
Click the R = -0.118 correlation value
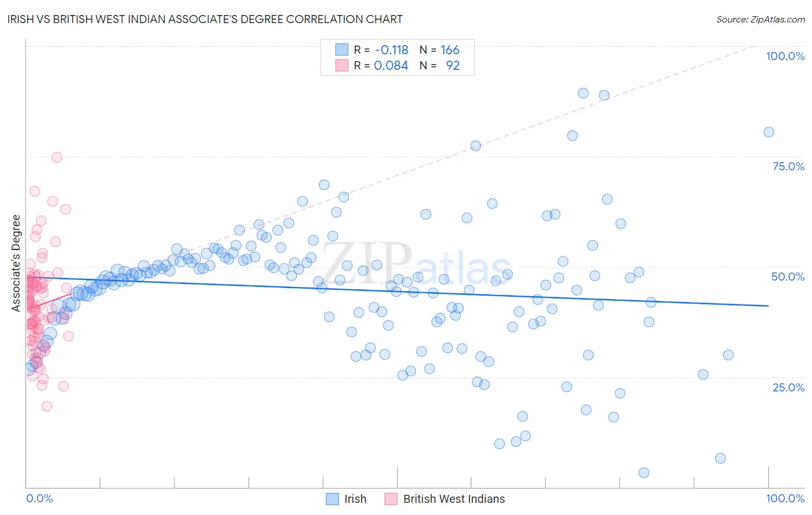(x=381, y=50)
